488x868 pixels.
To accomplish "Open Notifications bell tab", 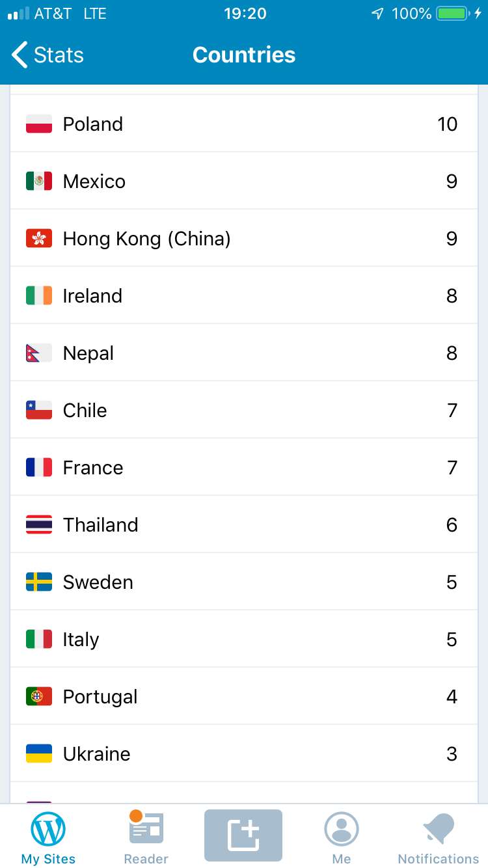I will [x=439, y=837].
